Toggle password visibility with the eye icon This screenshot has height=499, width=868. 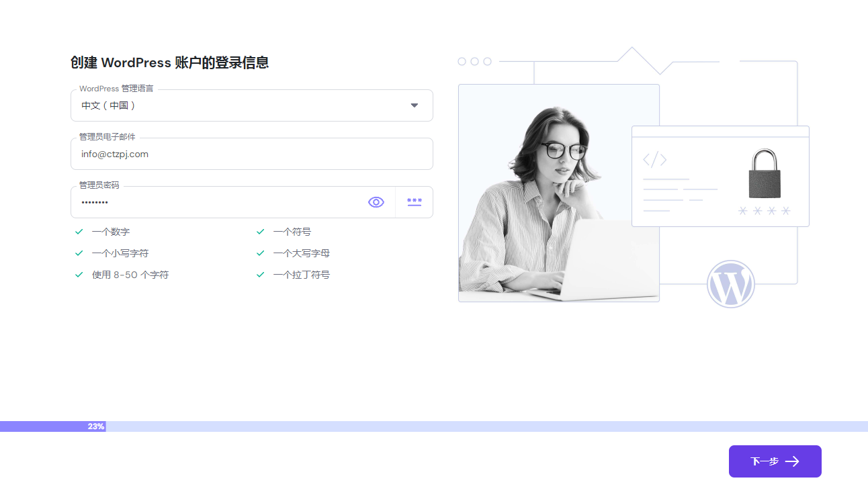(x=376, y=202)
